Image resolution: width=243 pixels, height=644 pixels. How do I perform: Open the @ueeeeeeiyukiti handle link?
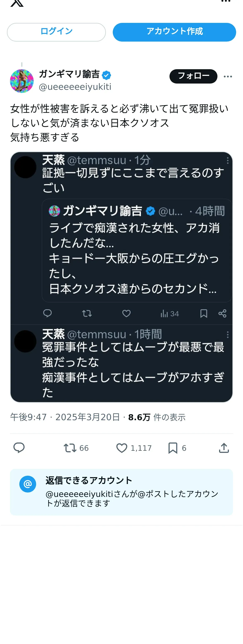point(75,87)
